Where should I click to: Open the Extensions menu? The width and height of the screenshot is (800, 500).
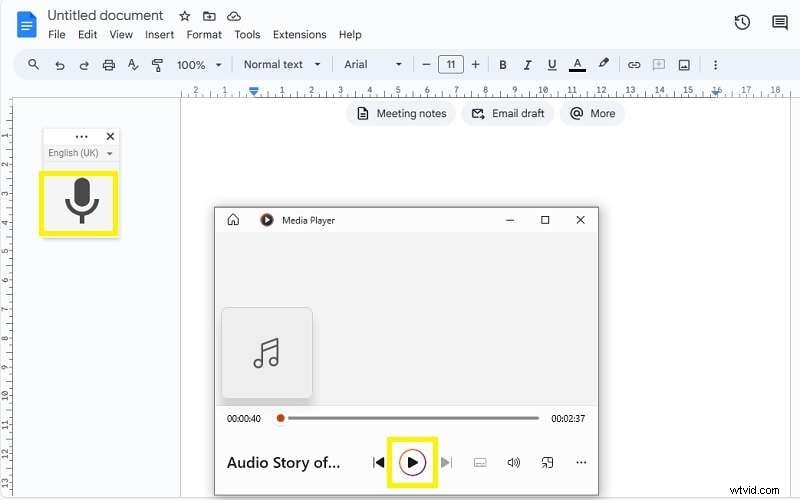click(x=299, y=35)
